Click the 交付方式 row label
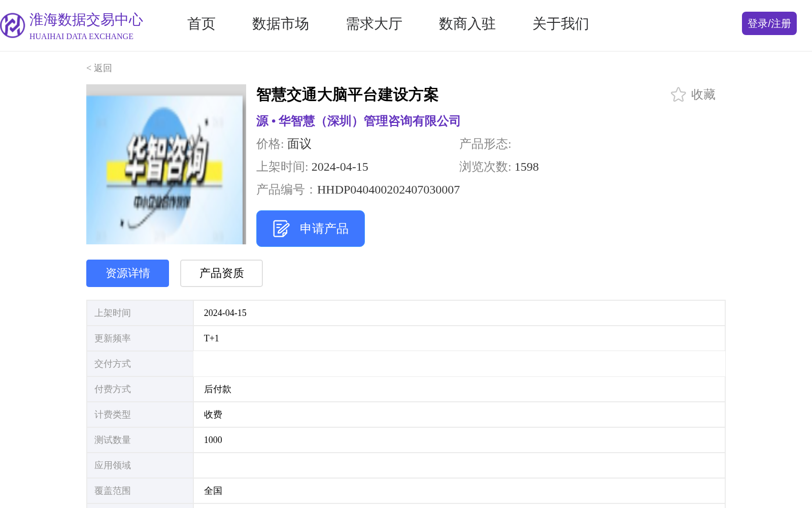812x508 pixels. 113,364
